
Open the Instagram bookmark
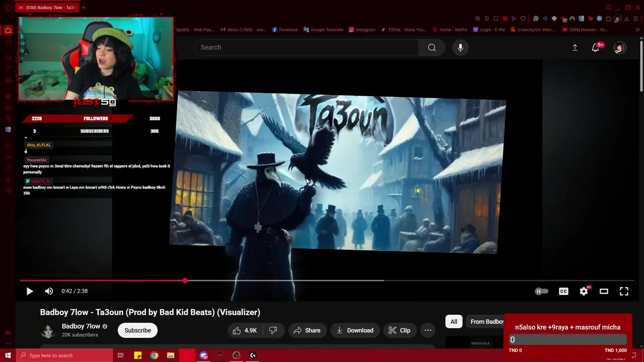tap(362, 30)
